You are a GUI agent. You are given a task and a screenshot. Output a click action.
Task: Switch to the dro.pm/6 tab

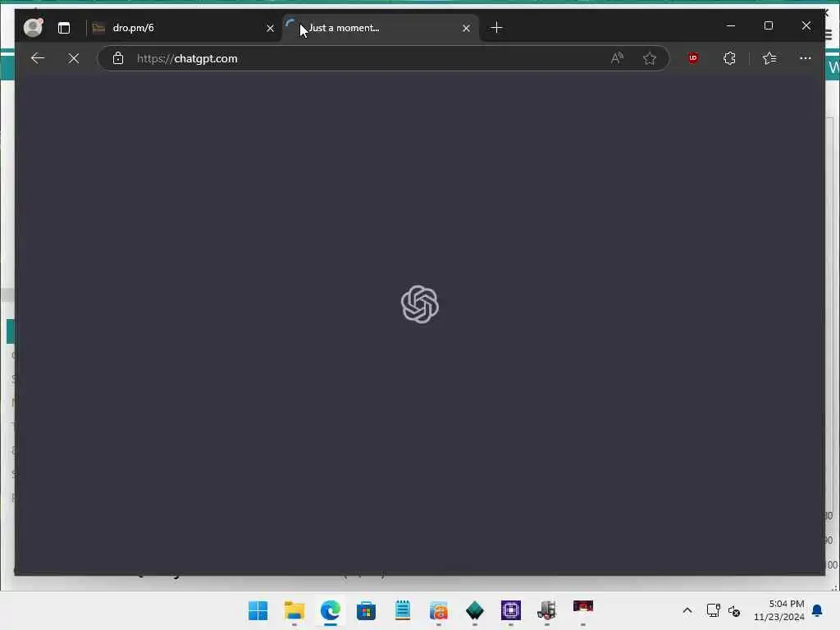[x=184, y=28]
